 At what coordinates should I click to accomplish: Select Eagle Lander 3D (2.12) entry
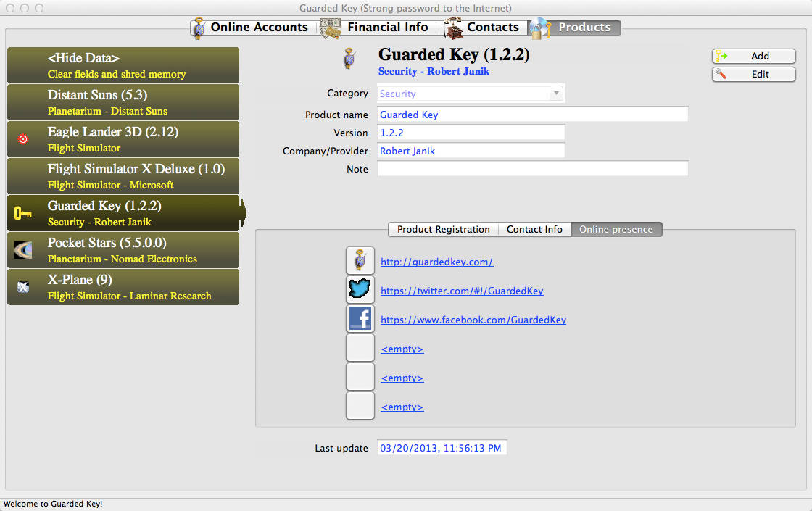click(123, 138)
